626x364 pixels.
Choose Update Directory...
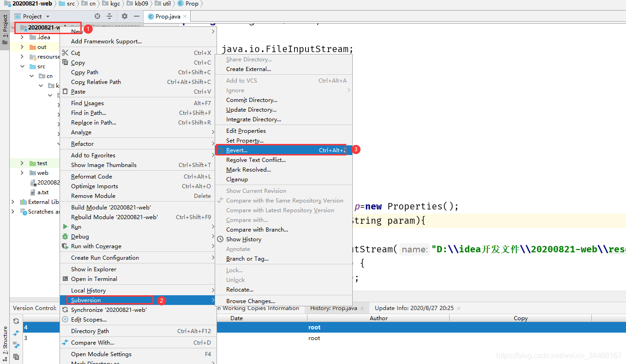tap(284, 109)
